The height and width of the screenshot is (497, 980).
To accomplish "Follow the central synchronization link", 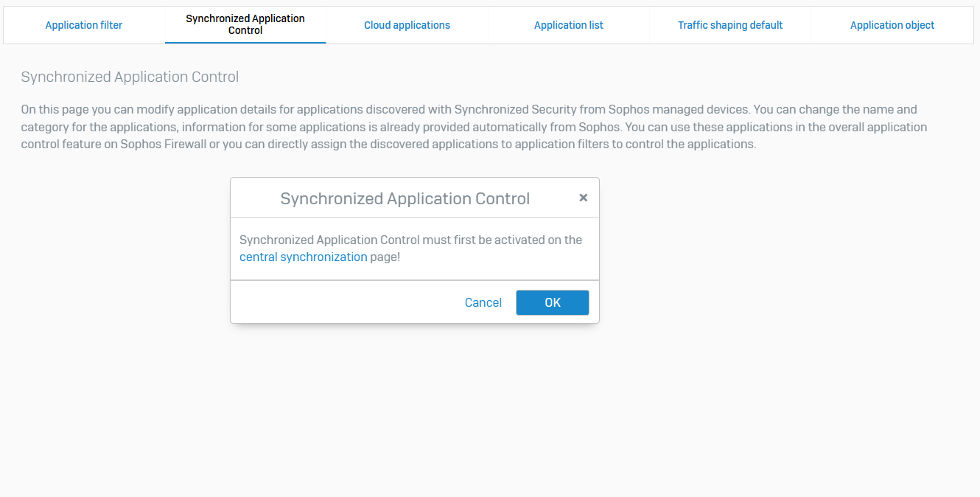I will point(303,257).
